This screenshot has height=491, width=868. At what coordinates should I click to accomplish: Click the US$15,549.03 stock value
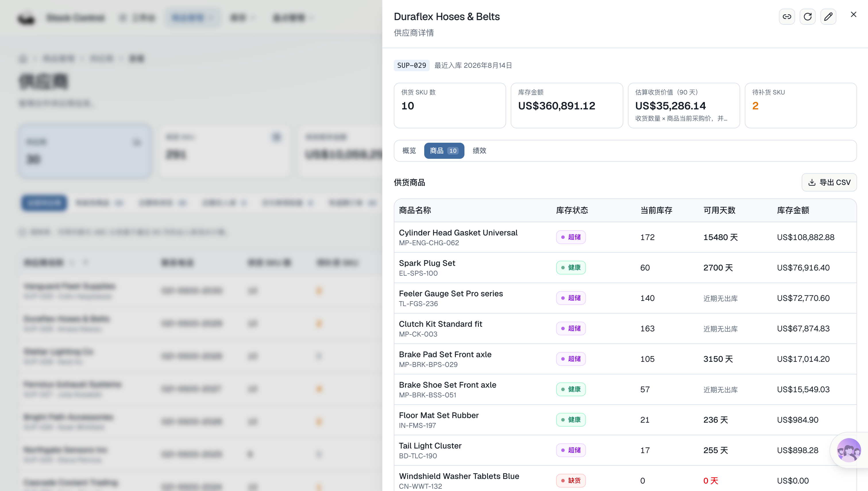(x=803, y=389)
